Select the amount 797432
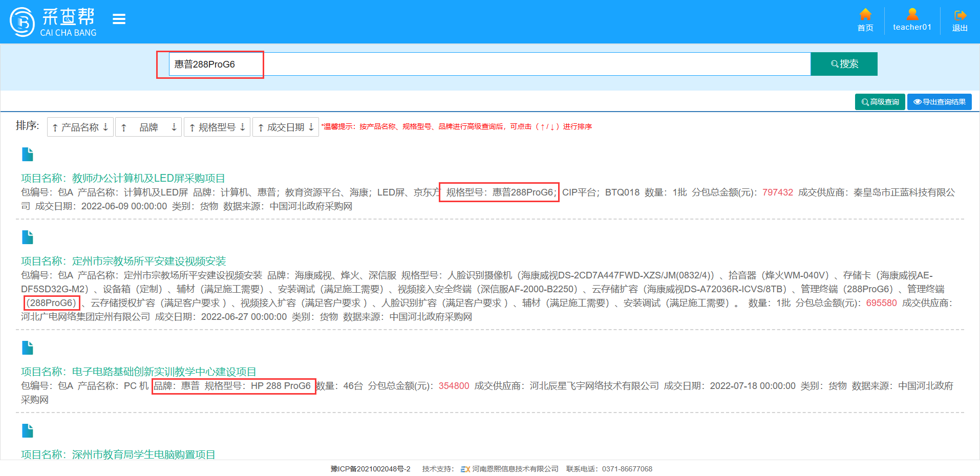This screenshot has width=980, height=476. tap(777, 192)
